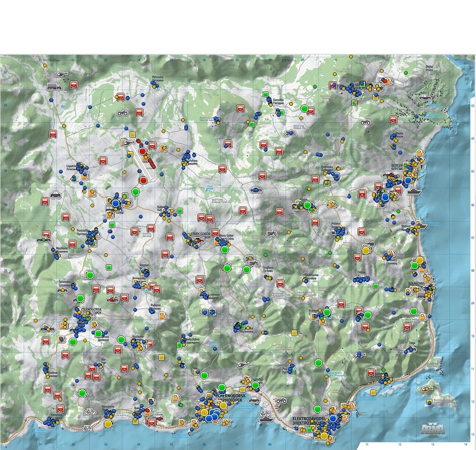Select the gray truck icon in the northwest
This screenshot has width=476, height=450.
coord(54,87)
